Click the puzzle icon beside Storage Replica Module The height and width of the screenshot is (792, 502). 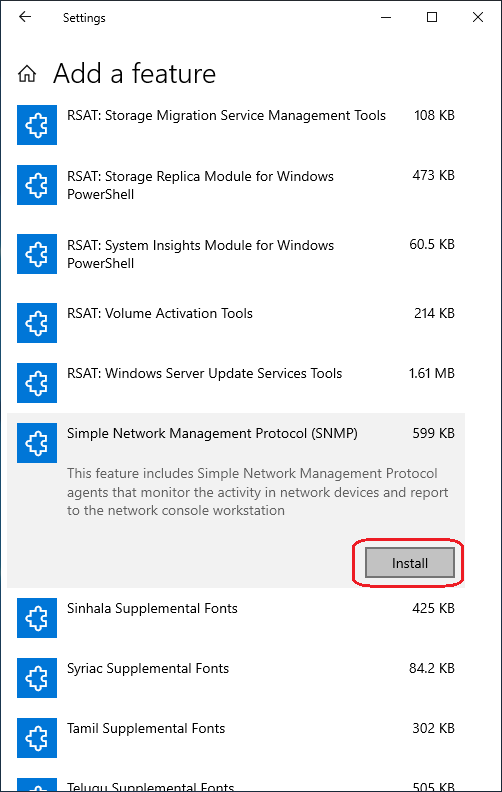coord(37,185)
